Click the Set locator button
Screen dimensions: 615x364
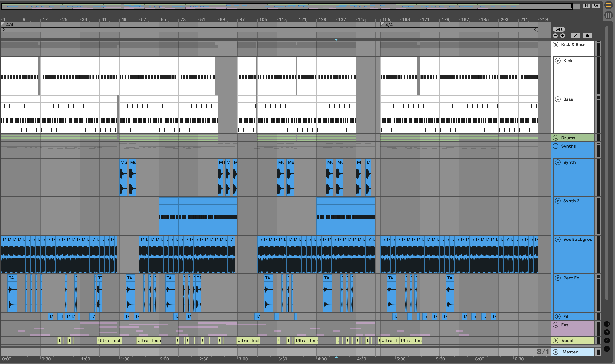pyautogui.click(x=559, y=29)
